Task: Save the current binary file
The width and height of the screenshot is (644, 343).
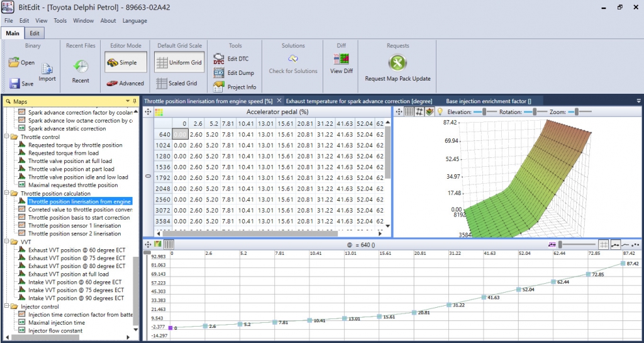Action: (x=21, y=83)
